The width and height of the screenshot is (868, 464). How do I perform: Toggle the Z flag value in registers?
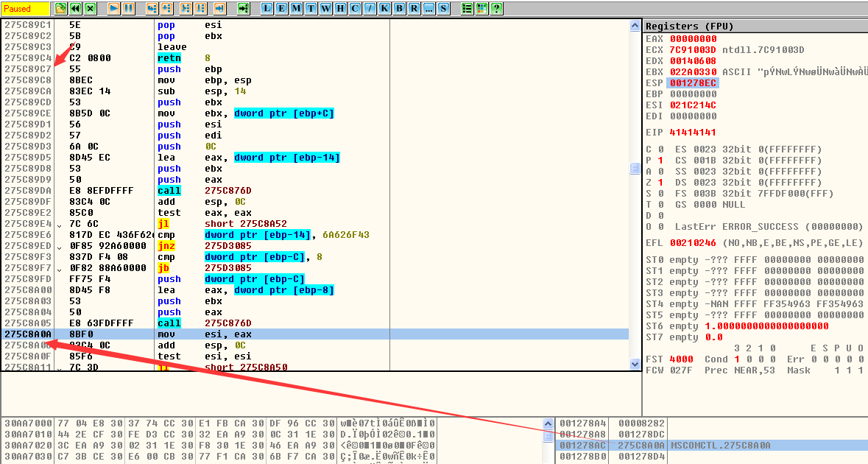pos(660,183)
